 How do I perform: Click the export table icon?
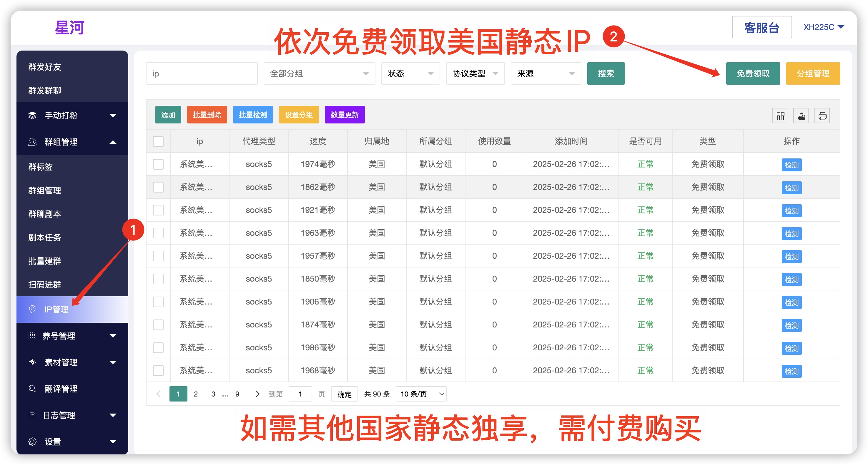(x=801, y=116)
